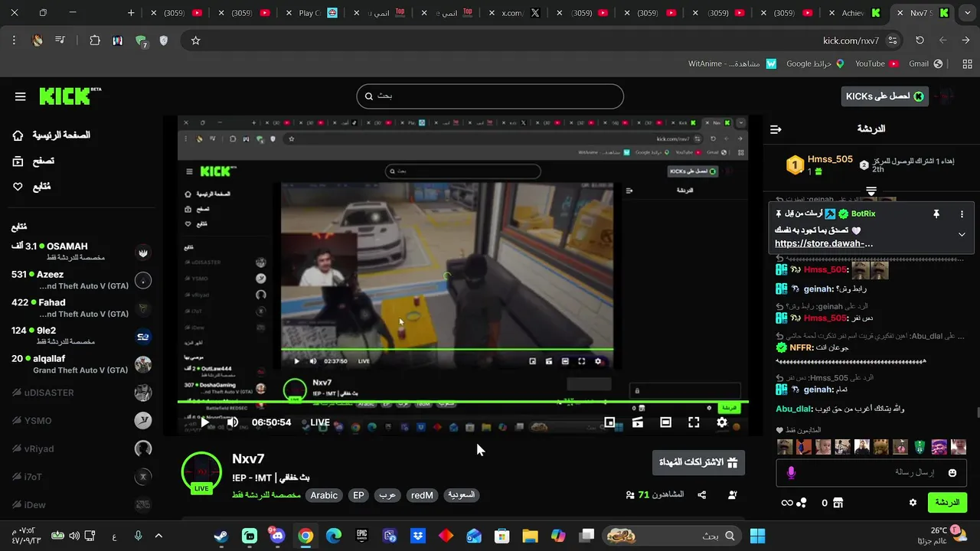Viewport: 980px width, 551px height.
Task: Select the Arabic tag
Action: coord(324,496)
